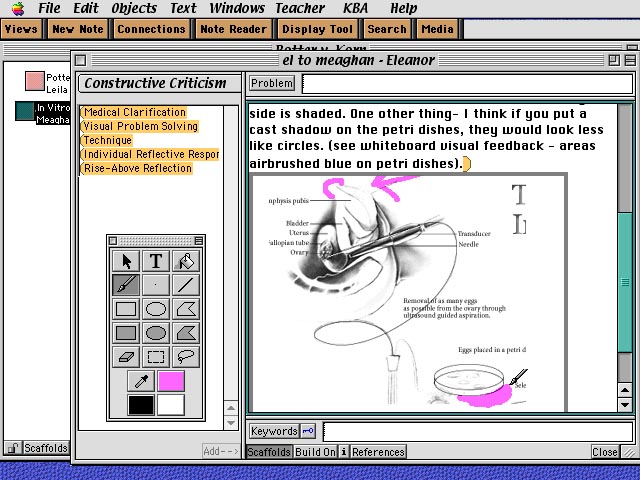Select the marquee selection tool

click(156, 357)
